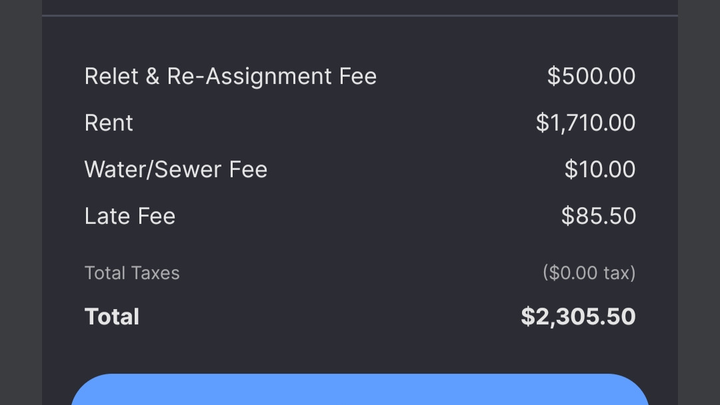The width and height of the screenshot is (720, 405).
Task: Select the $85.50 late fee amount
Action: (598, 216)
